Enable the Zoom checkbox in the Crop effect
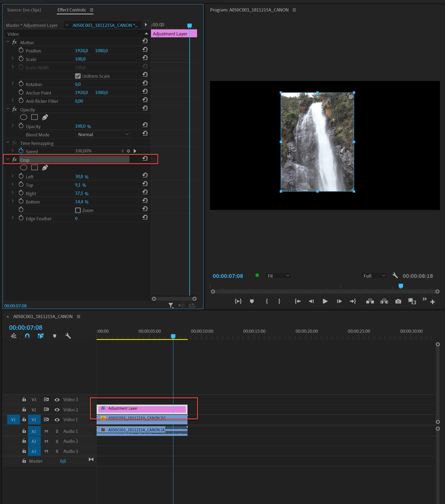The height and width of the screenshot is (504, 445). point(78,210)
